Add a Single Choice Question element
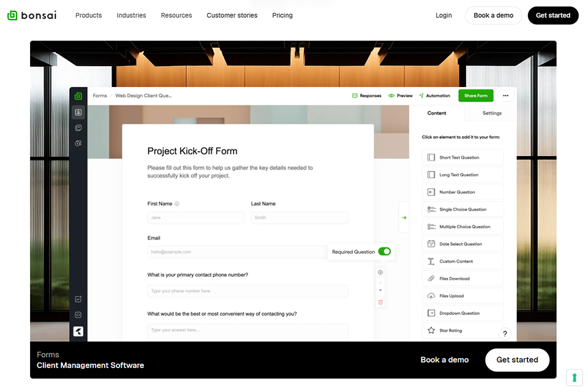The width and height of the screenshot is (588, 392). 462,209
